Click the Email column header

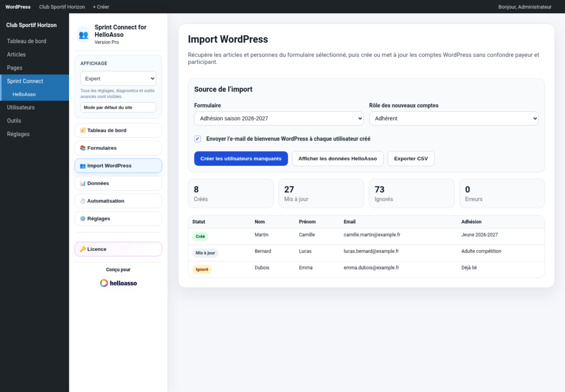(349, 222)
